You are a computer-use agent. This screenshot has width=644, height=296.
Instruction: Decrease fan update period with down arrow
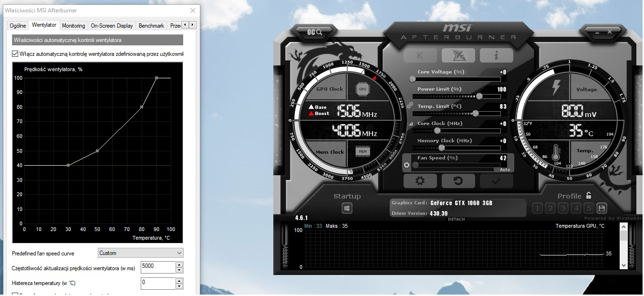[x=179, y=270]
